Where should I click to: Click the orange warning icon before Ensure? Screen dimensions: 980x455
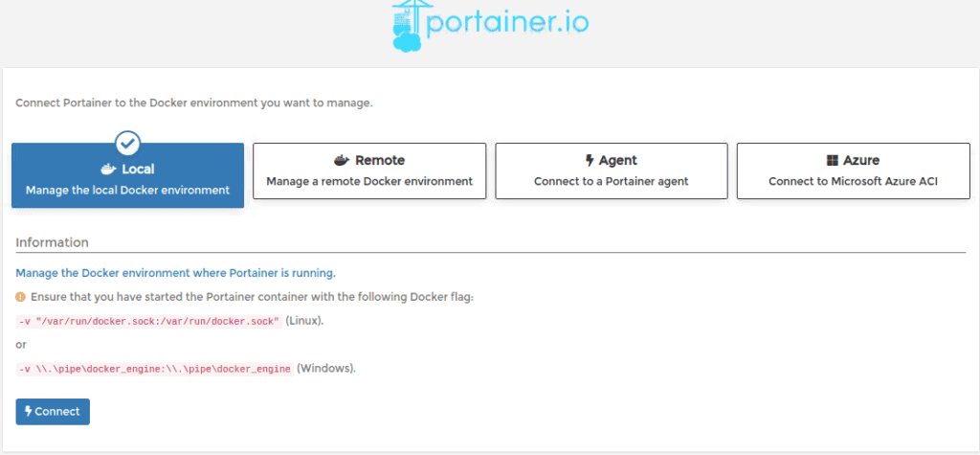[x=21, y=297]
